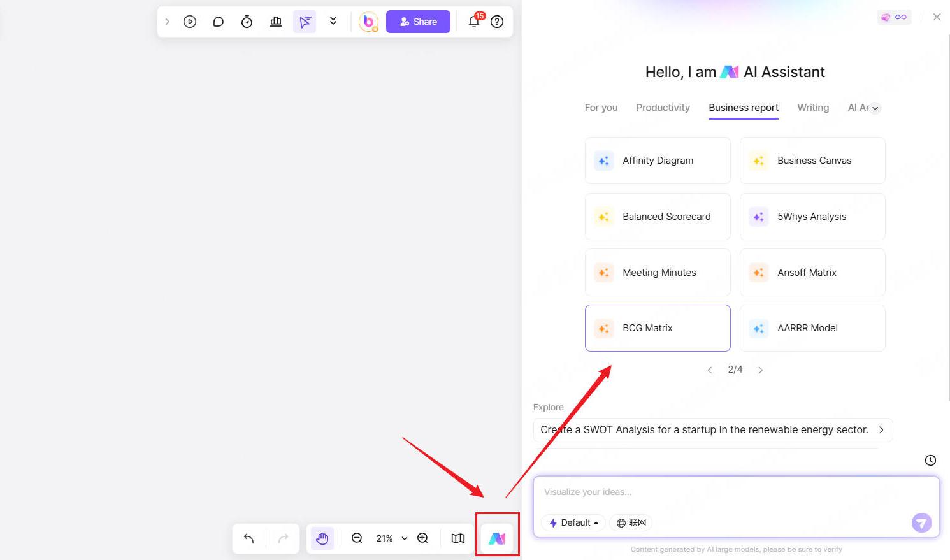The height and width of the screenshot is (560, 950).
Task: Go to previous template page
Action: click(710, 370)
